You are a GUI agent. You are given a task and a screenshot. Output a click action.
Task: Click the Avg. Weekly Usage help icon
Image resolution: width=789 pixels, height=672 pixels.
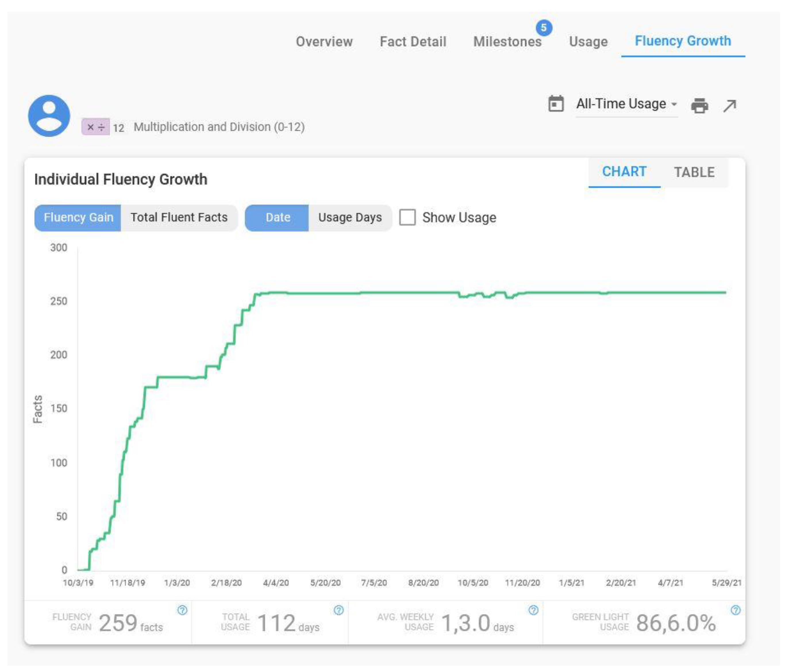pyautogui.click(x=533, y=610)
